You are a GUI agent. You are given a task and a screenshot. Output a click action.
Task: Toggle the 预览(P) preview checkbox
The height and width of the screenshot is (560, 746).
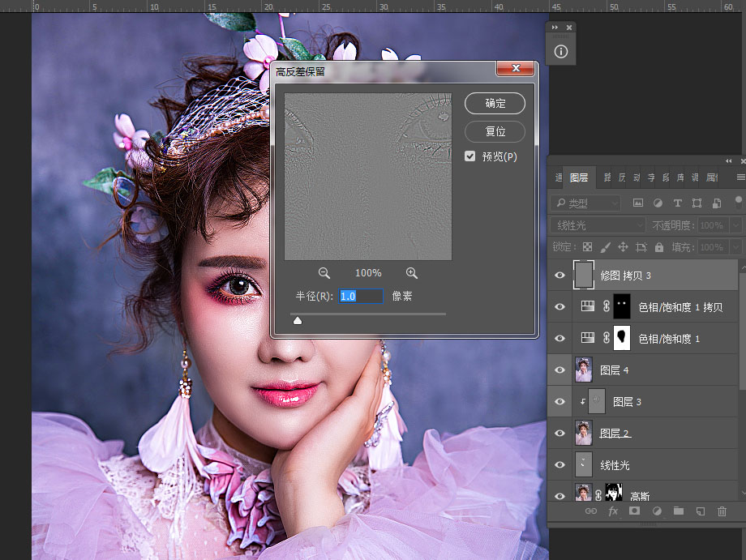tap(469, 156)
